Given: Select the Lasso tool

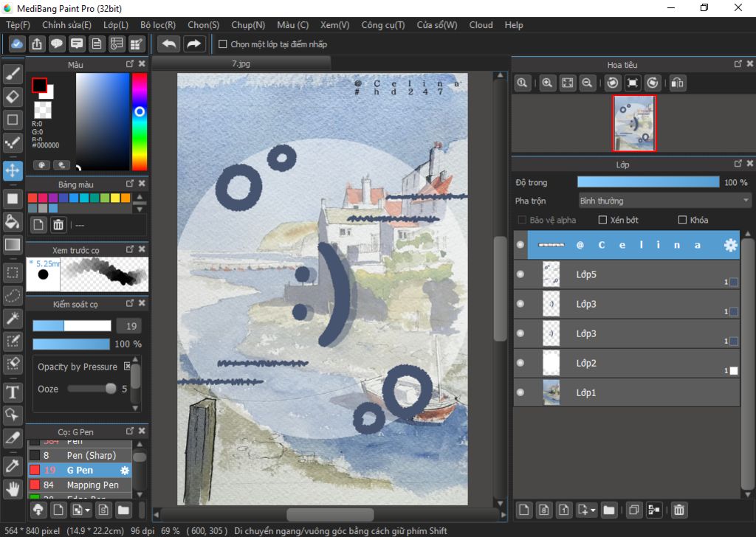Looking at the screenshot, I should pos(13,295).
